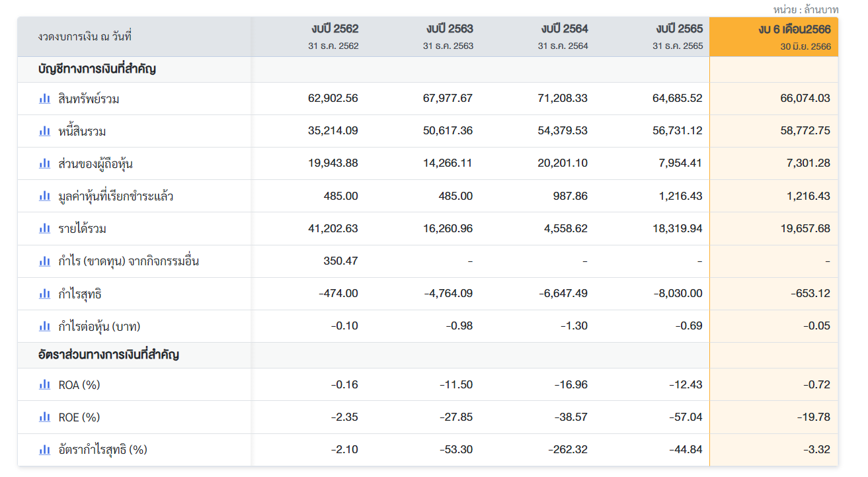Open chart icon for ROE (%) row

44,417
